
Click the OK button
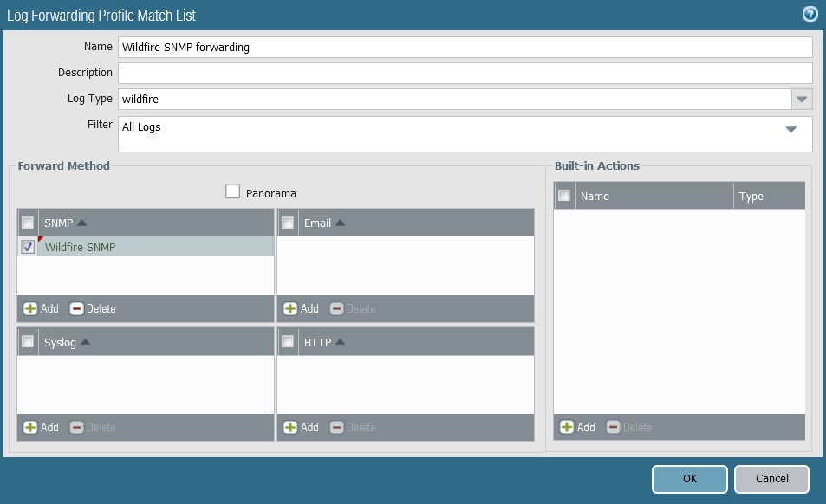689,479
